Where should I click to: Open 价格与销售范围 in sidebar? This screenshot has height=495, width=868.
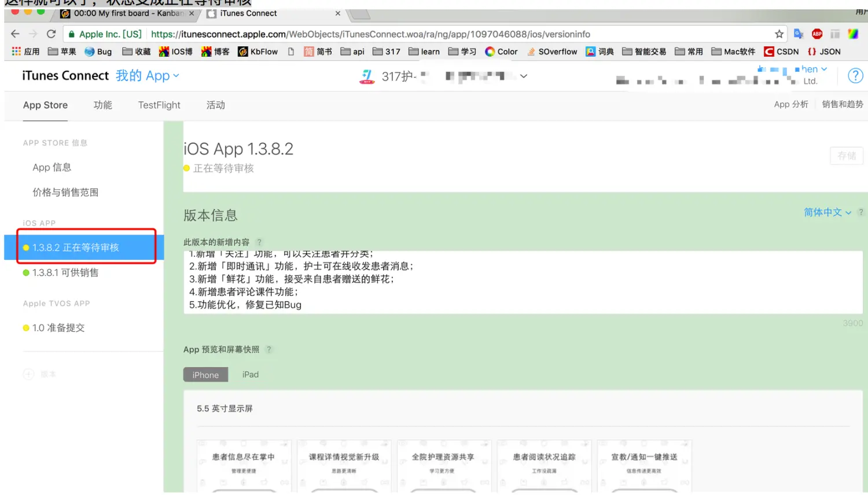(x=65, y=192)
